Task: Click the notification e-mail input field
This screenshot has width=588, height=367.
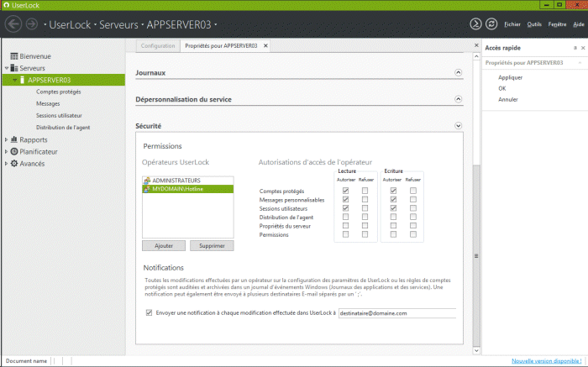Action: (397, 313)
